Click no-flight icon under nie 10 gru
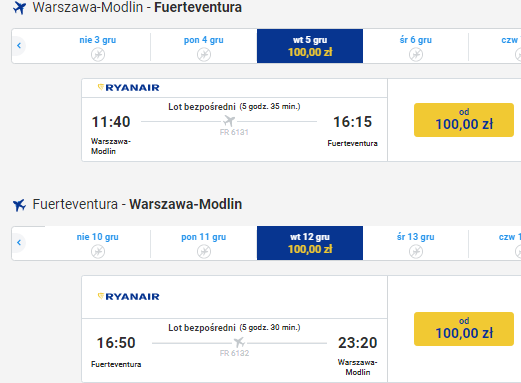The image size is (521, 383). 98,251
